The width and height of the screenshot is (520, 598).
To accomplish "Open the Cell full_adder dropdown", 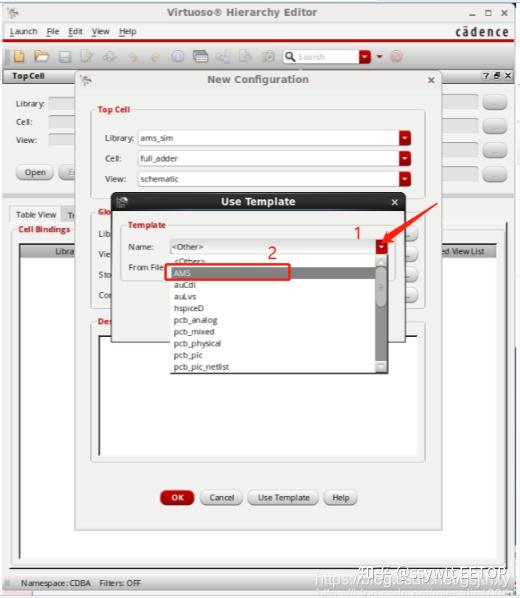I will click(x=405, y=158).
